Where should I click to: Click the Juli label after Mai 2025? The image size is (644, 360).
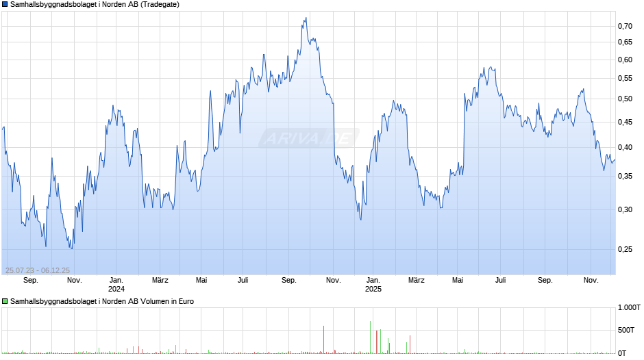point(500,281)
